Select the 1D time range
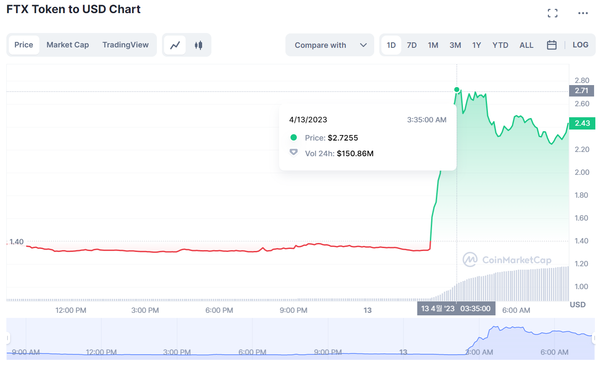The width and height of the screenshot is (600, 367). (391, 45)
